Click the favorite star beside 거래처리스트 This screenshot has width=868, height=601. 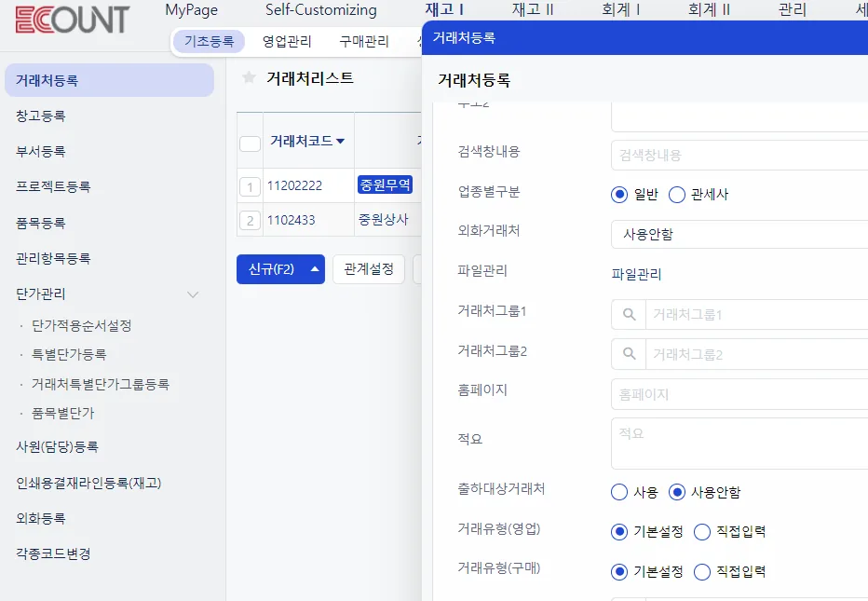[249, 77]
